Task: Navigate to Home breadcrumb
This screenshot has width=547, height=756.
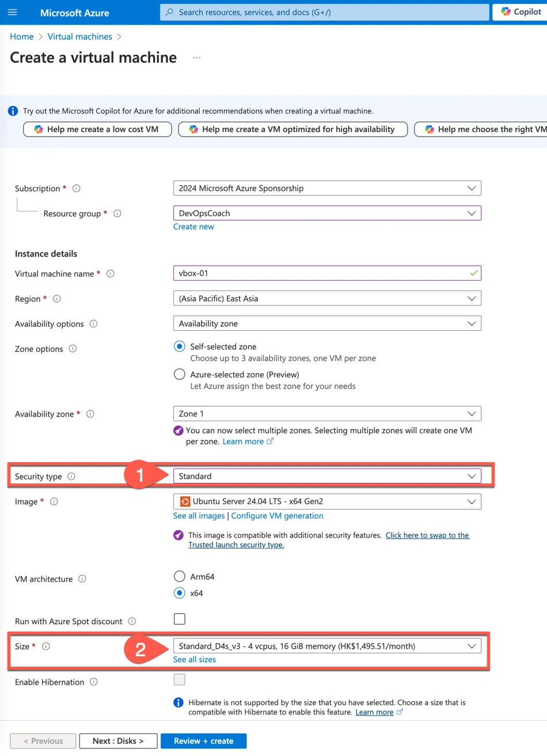Action: tap(22, 36)
